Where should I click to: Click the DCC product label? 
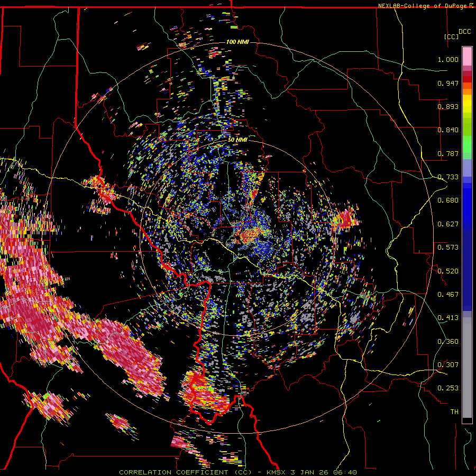(464, 32)
